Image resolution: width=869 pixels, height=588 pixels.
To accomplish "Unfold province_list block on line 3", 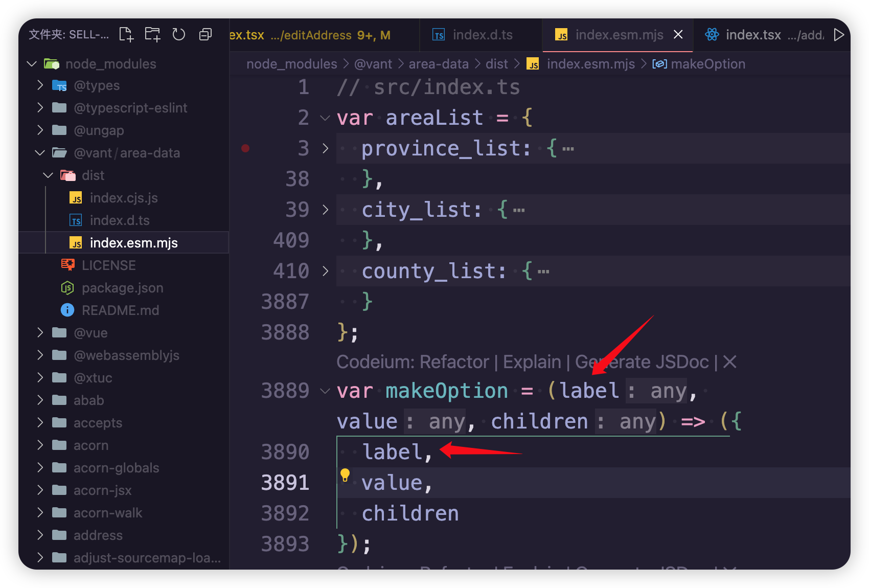I will pyautogui.click(x=326, y=148).
